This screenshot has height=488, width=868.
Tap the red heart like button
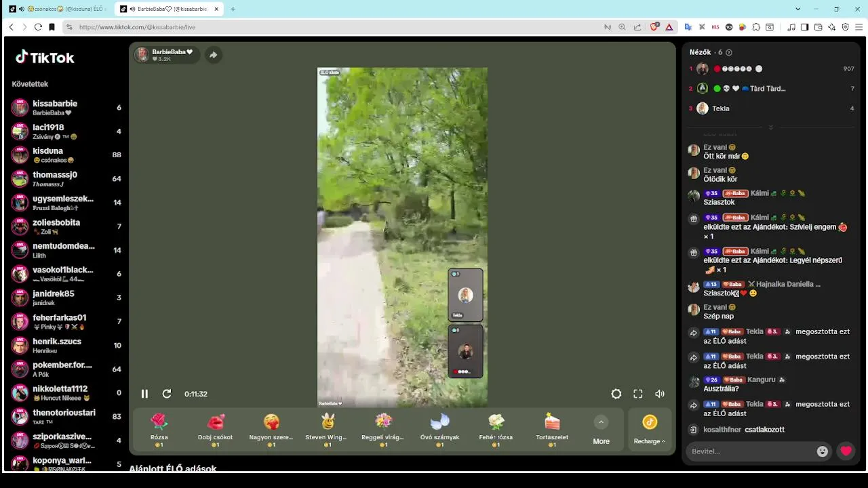846,451
